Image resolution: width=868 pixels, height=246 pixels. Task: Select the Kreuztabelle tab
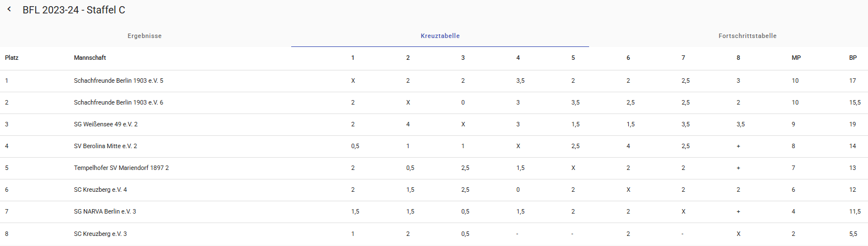coord(440,36)
